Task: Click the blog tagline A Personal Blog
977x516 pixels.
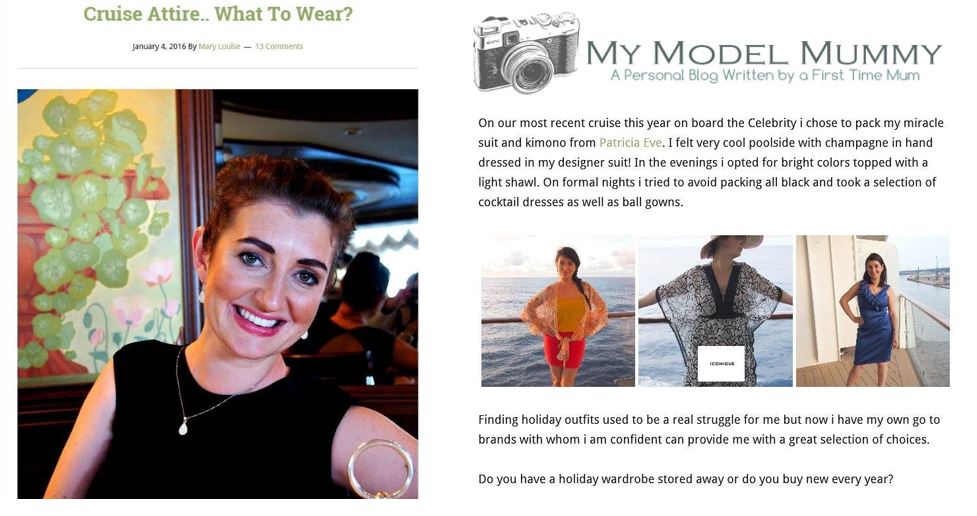Action: point(765,75)
